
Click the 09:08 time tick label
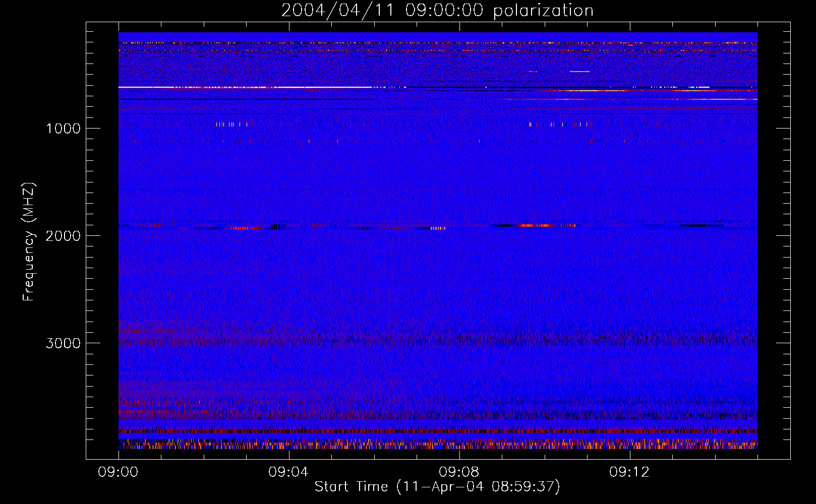click(x=459, y=472)
